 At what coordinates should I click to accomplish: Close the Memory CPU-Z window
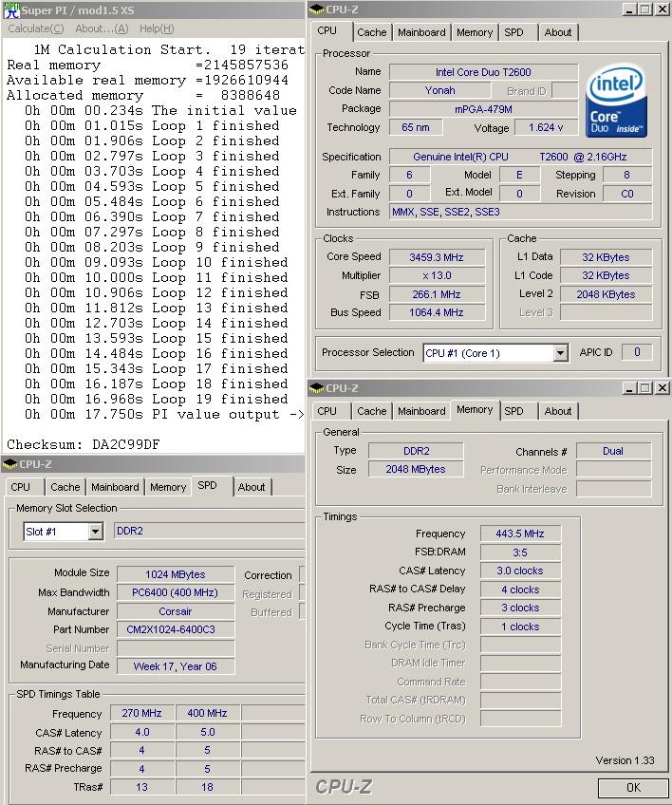663,388
